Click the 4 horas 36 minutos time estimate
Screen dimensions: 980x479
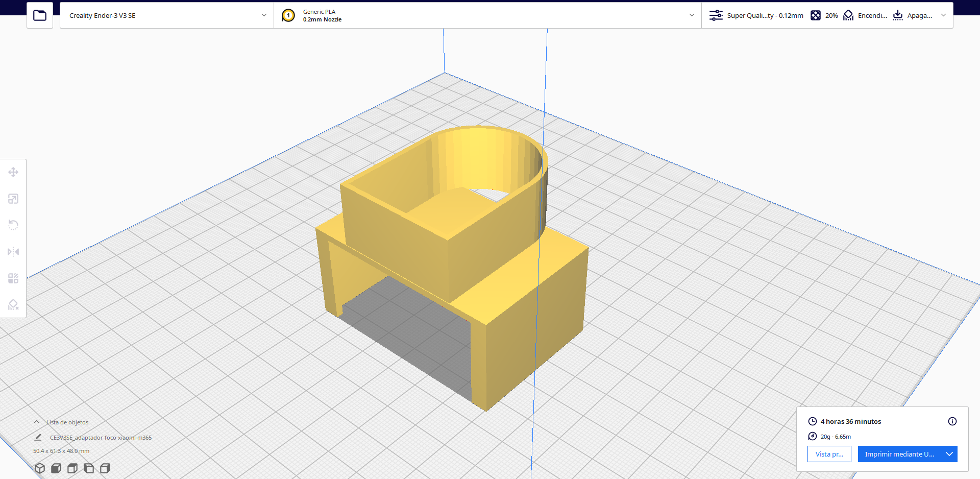(x=851, y=421)
